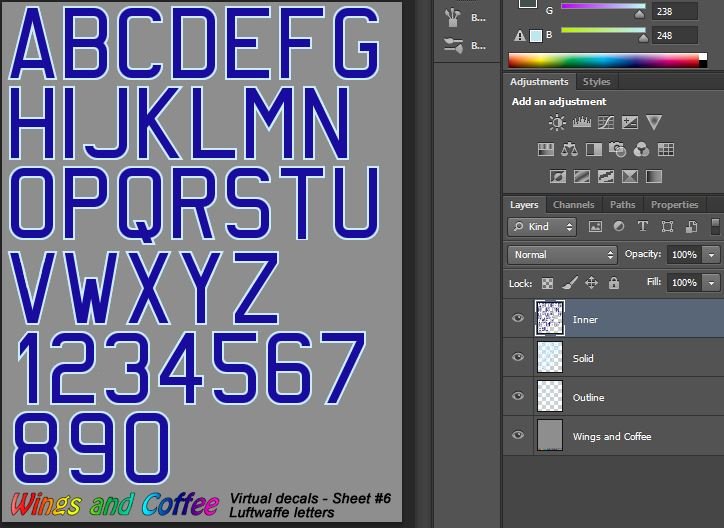The image size is (724, 528).
Task: Open the Fill slider arrow
Action: [x=711, y=282]
